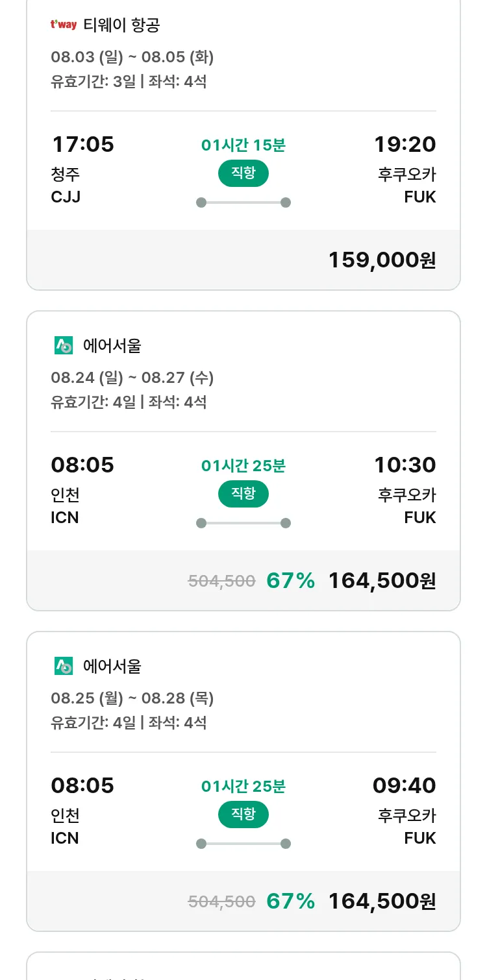Tap the 17:05 Cheongju departure time
487x980 pixels.
tap(82, 144)
